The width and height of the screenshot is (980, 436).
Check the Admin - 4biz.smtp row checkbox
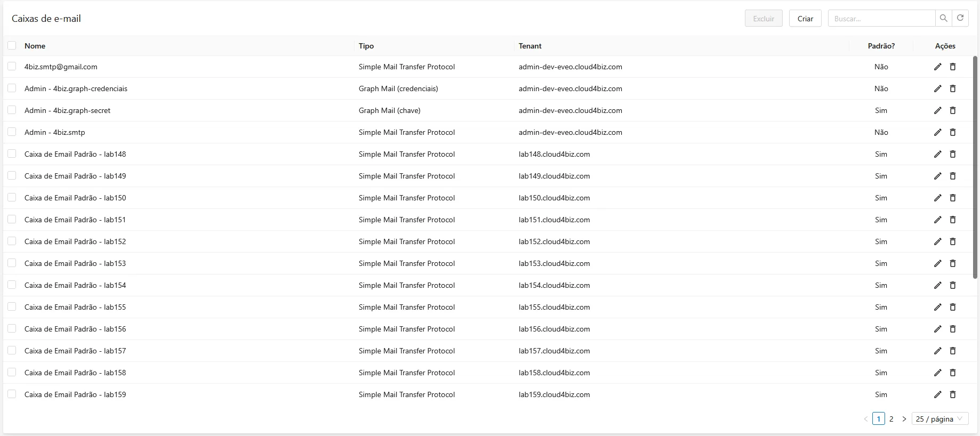pyautogui.click(x=12, y=132)
